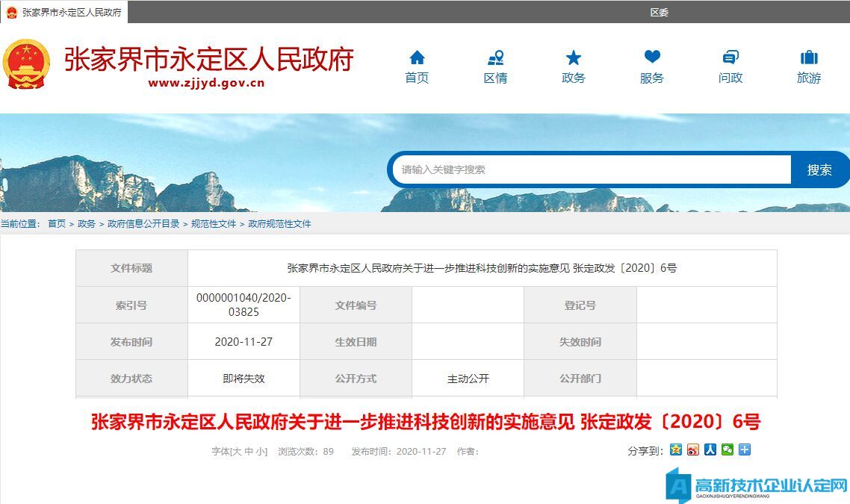The image size is (850, 504).
Task: Share to QQ Zone via star icon
Action: pyautogui.click(x=676, y=449)
